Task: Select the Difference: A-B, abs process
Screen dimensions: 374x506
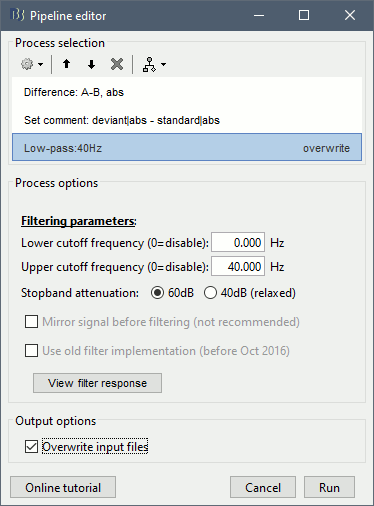Action: tap(187, 92)
